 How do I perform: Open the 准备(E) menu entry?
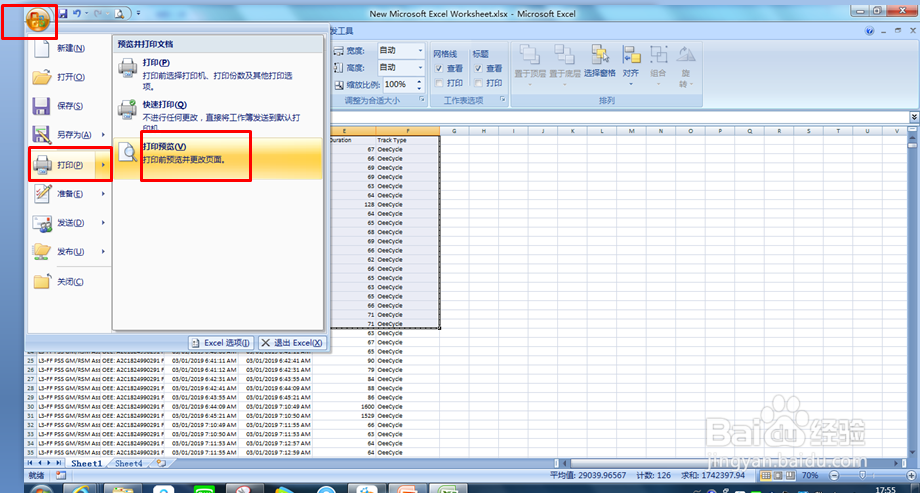(x=69, y=194)
